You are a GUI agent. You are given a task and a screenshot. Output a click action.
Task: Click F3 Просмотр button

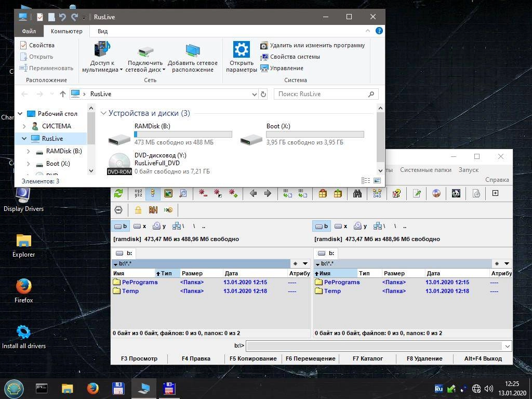(139, 358)
